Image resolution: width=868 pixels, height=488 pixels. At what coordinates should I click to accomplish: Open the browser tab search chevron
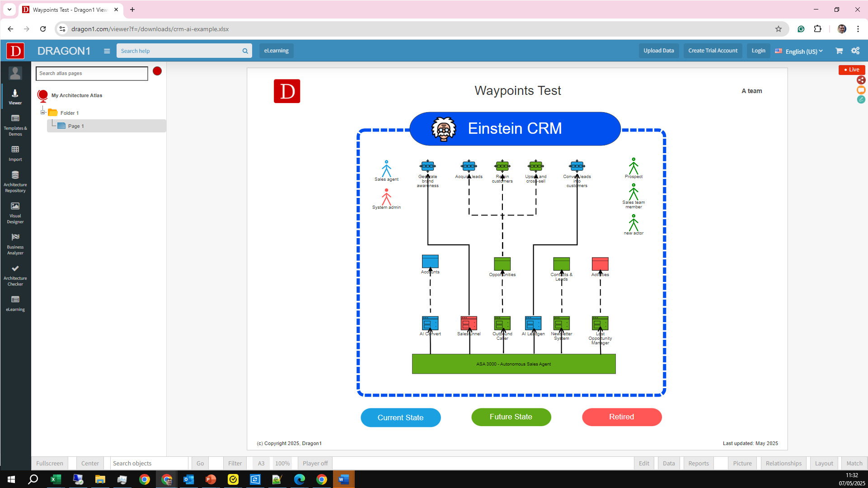pyautogui.click(x=9, y=9)
